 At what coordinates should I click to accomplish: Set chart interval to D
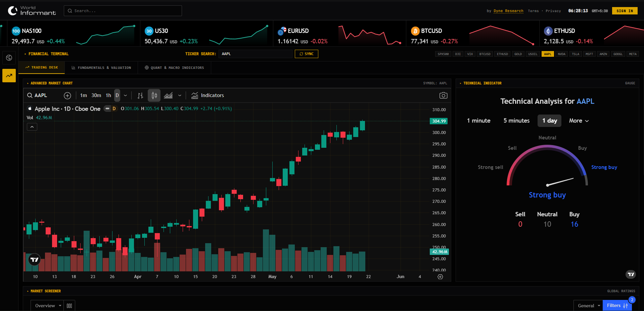117,96
